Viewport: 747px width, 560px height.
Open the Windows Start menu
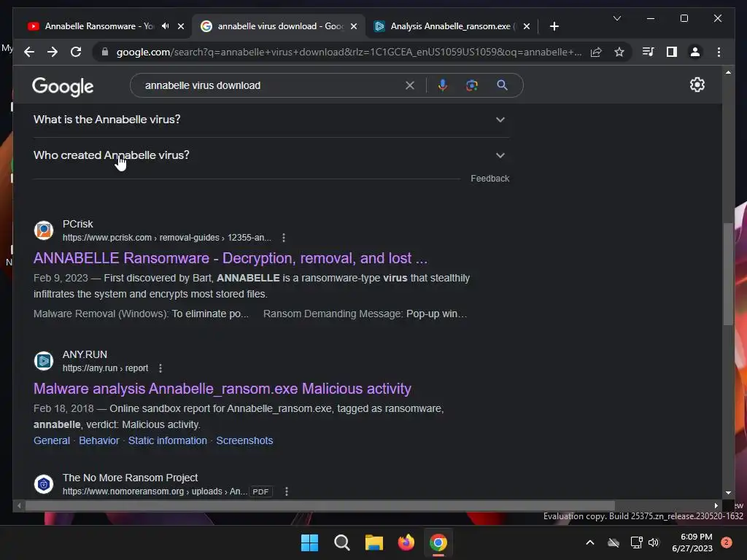coord(309,542)
